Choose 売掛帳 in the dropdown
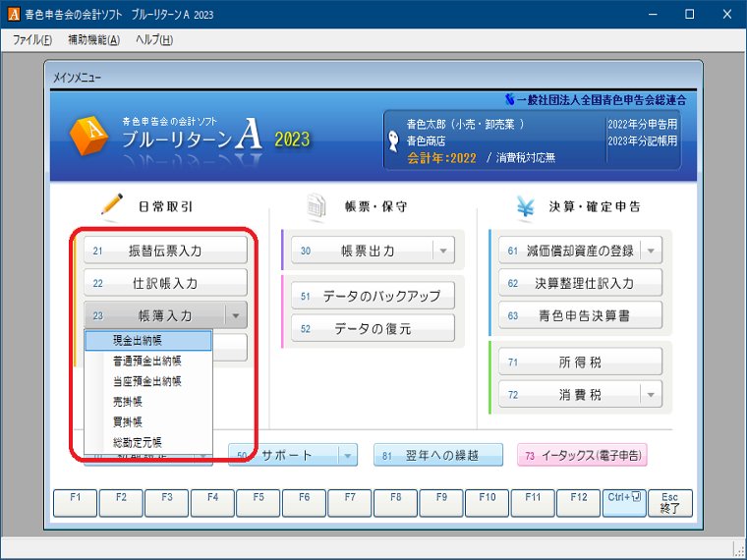Image resolution: width=747 pixels, height=560 pixels. (x=148, y=402)
